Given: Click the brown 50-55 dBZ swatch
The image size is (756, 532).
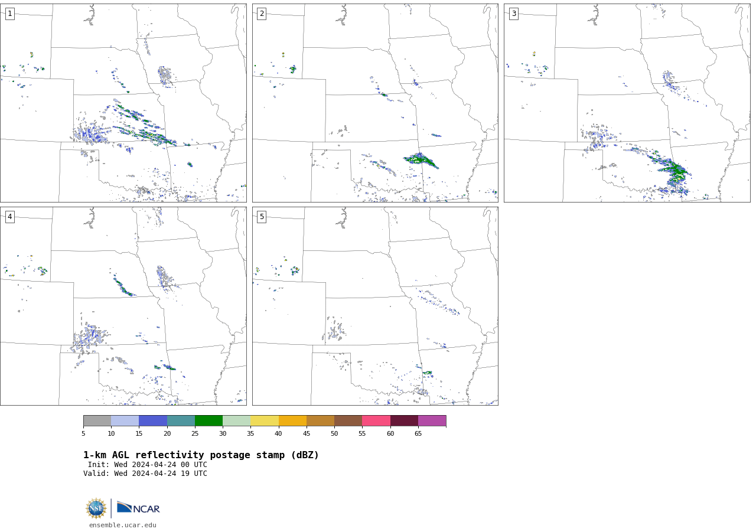Looking at the screenshot, I should (x=348, y=421).
